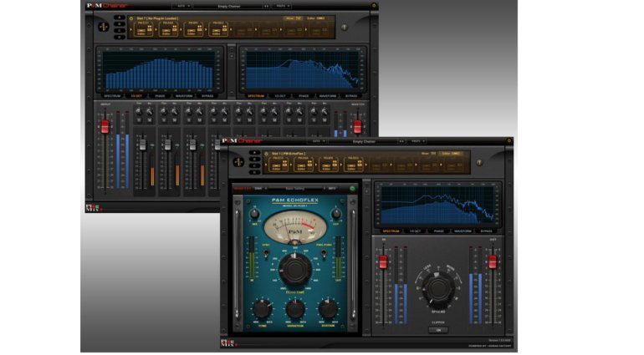Click the EchoFlex Sustain knob

(328, 309)
